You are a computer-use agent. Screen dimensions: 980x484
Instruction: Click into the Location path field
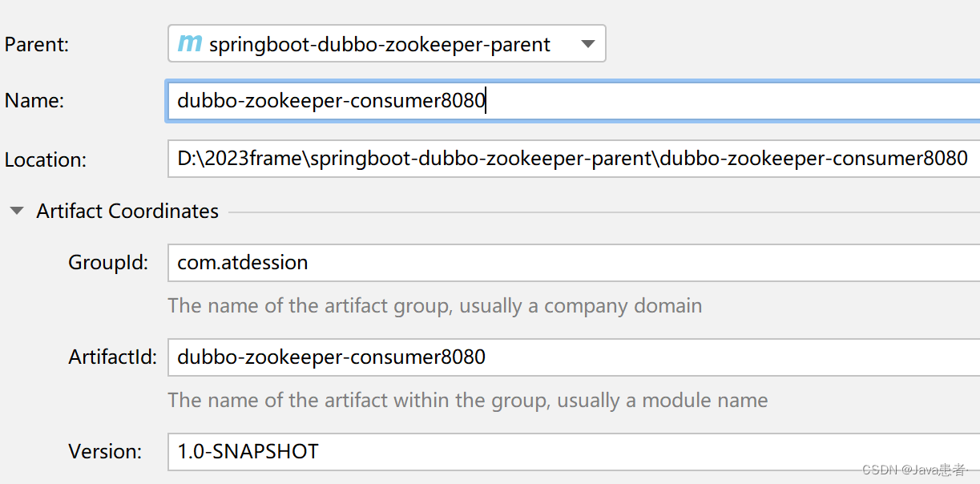click(572, 159)
